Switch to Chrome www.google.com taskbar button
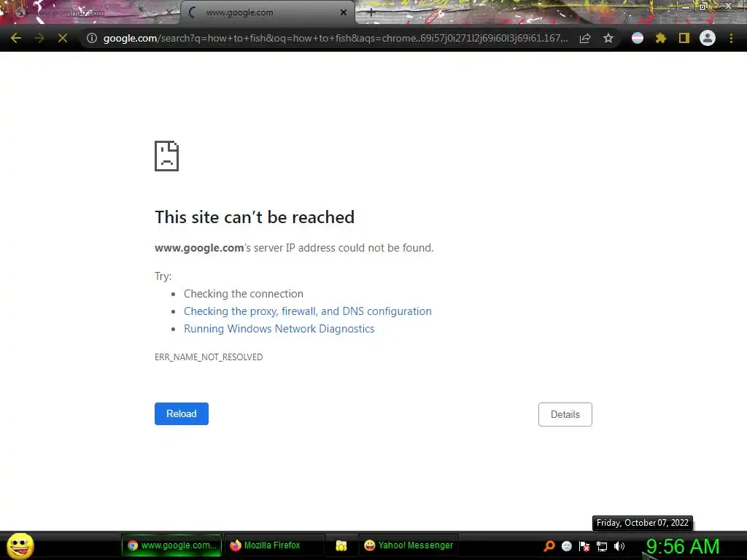Viewport: 747px width, 560px height. 171,545
